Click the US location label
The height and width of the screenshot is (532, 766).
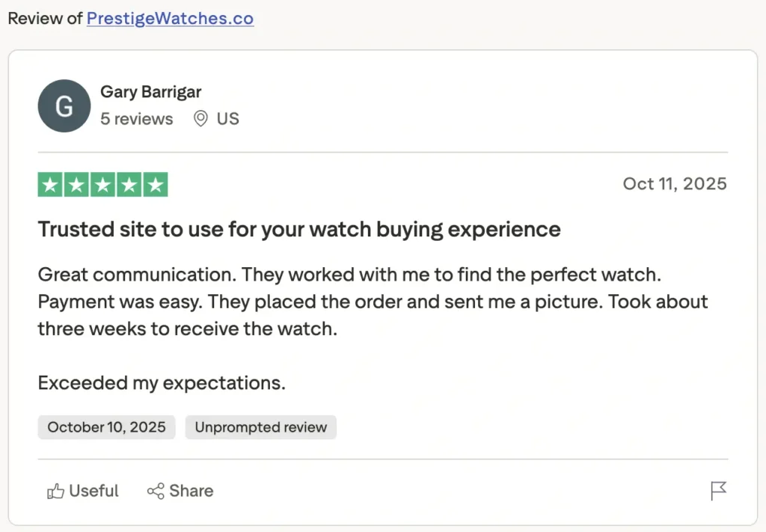click(x=227, y=118)
